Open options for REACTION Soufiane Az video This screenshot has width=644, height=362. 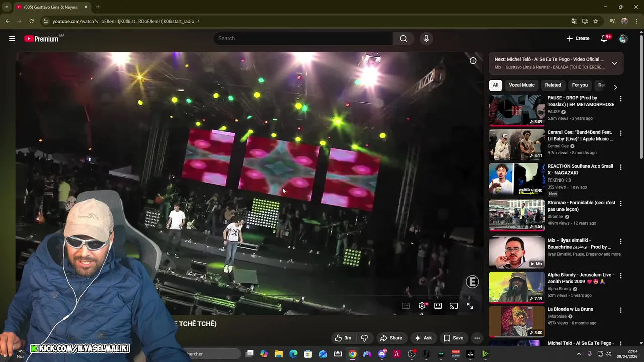621,167
